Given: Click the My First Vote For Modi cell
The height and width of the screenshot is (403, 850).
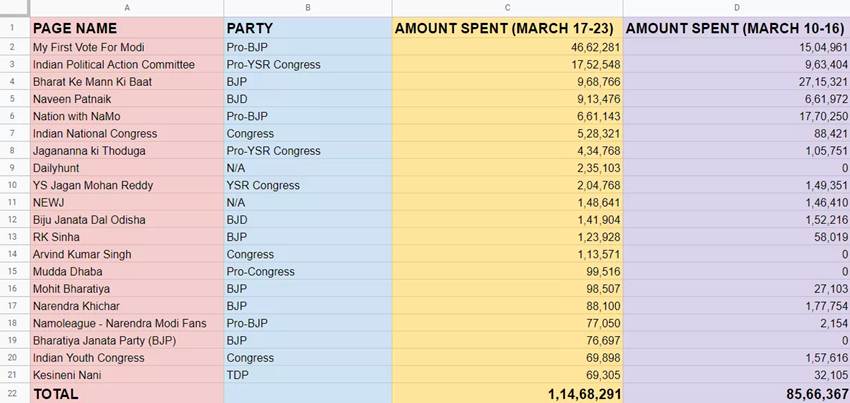Looking at the screenshot, I should coord(126,47).
